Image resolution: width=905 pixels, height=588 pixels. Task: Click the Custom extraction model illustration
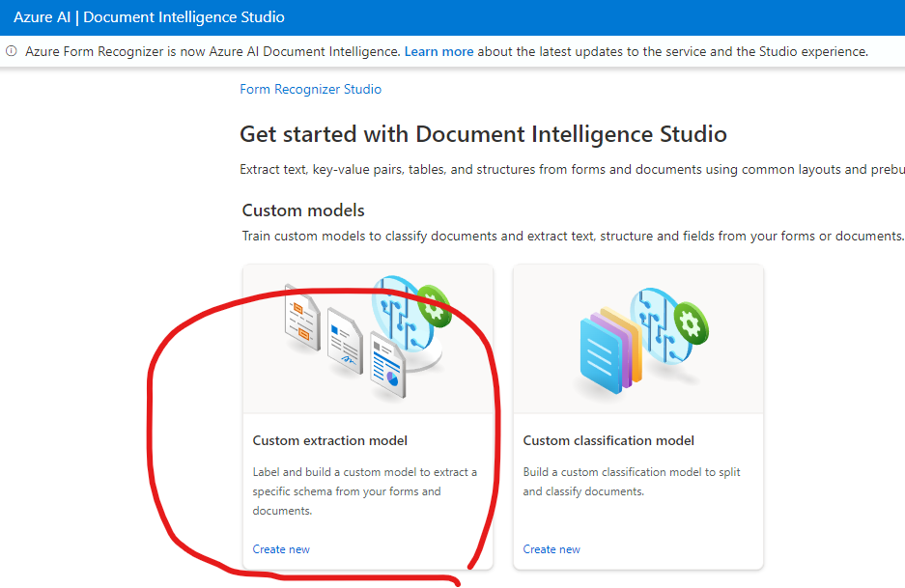click(368, 339)
